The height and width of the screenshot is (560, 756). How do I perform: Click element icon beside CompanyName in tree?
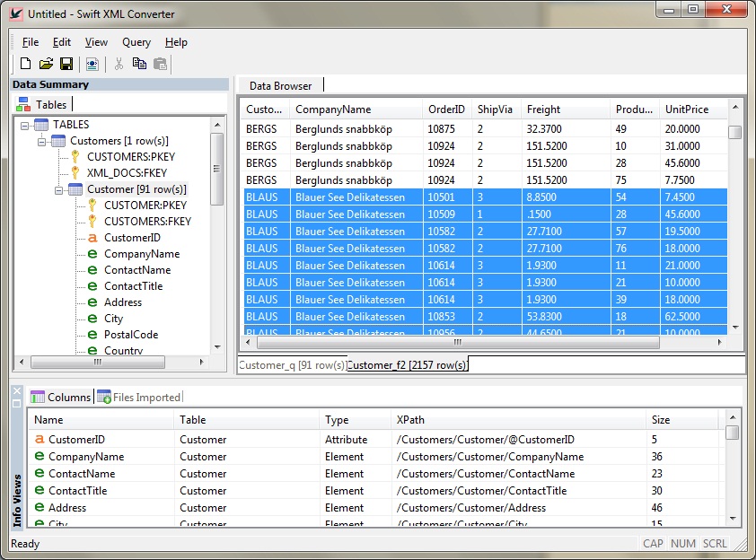point(92,254)
